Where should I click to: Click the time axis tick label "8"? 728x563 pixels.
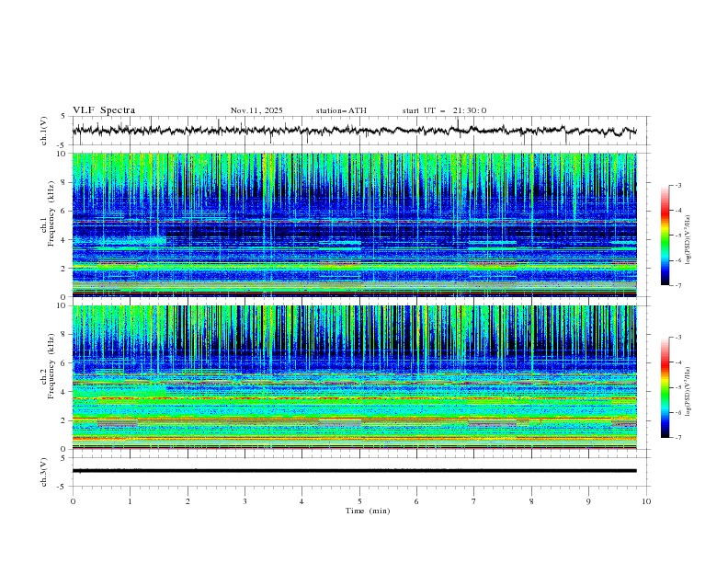click(531, 501)
